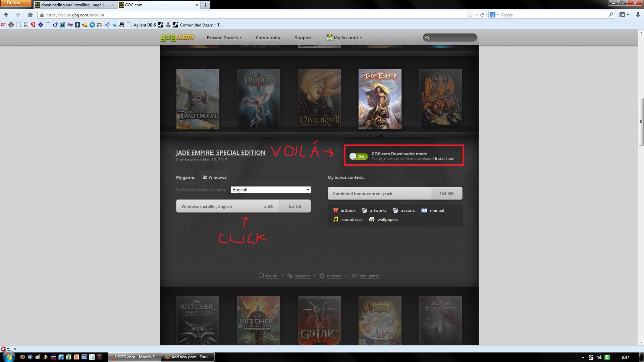Launch Excel from the taskbar
Image resolution: width=644 pixels, height=362 pixels.
(x=69, y=357)
